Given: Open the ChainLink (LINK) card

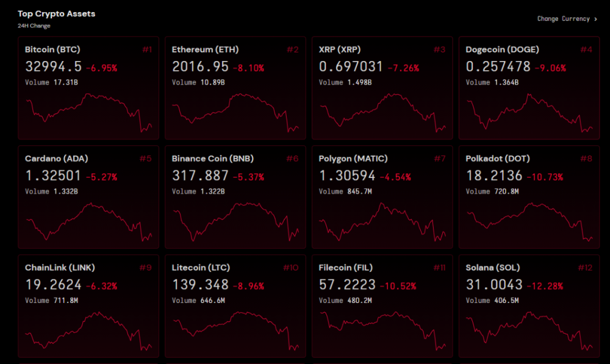Looking at the screenshot, I should (88, 306).
